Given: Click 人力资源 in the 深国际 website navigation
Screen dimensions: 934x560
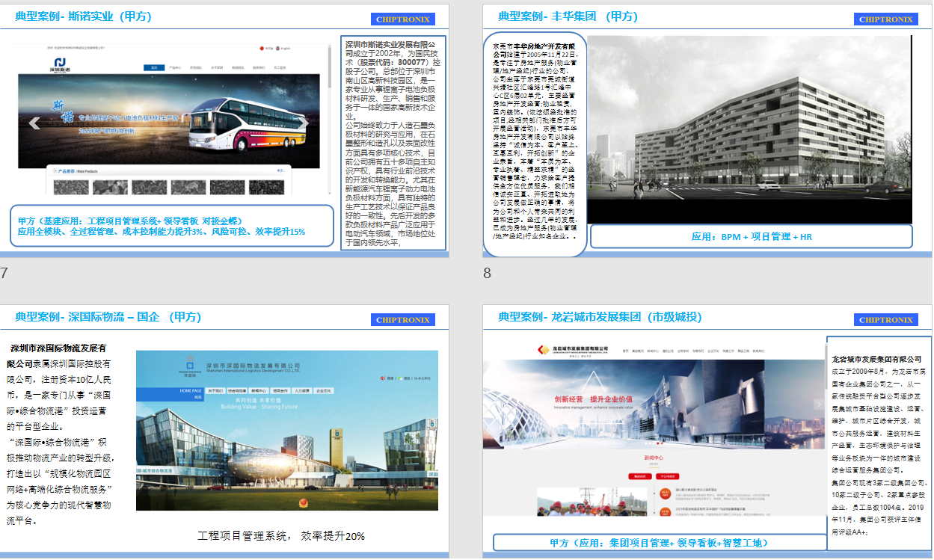Looking at the screenshot, I should tap(303, 390).
